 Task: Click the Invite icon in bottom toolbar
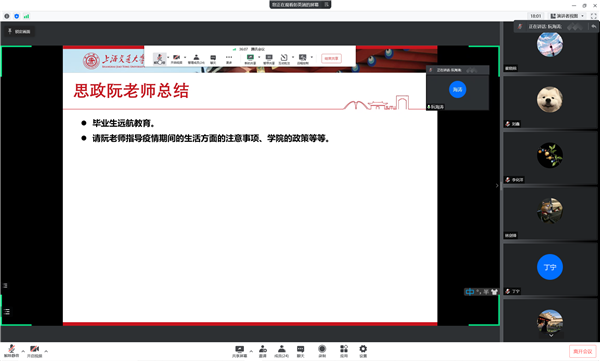tap(263, 351)
